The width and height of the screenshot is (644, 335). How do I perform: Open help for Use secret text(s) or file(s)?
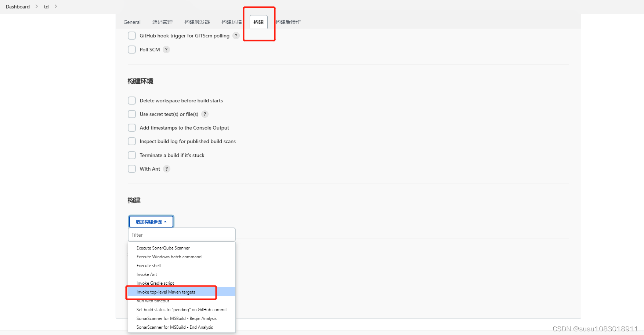coord(205,114)
